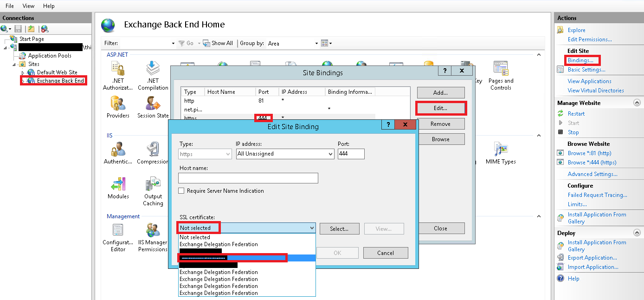Click the green Restart arrows icon
644x300 pixels.
tap(560, 114)
